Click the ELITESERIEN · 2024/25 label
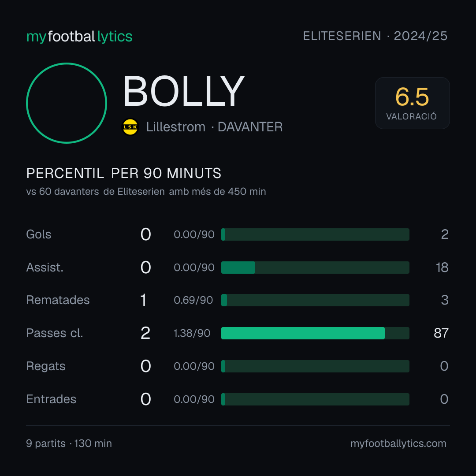Viewport: 476px width, 476px height. pos(375,36)
